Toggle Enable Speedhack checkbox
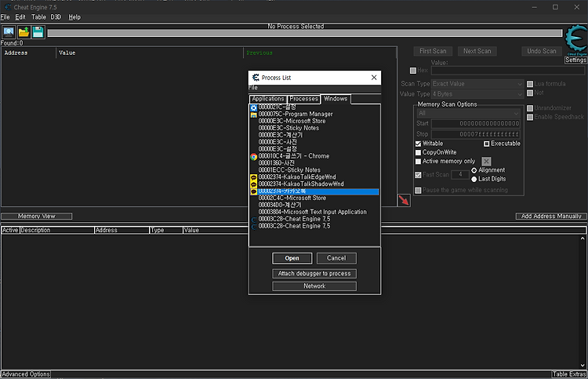This screenshot has height=379, width=588. click(x=530, y=117)
